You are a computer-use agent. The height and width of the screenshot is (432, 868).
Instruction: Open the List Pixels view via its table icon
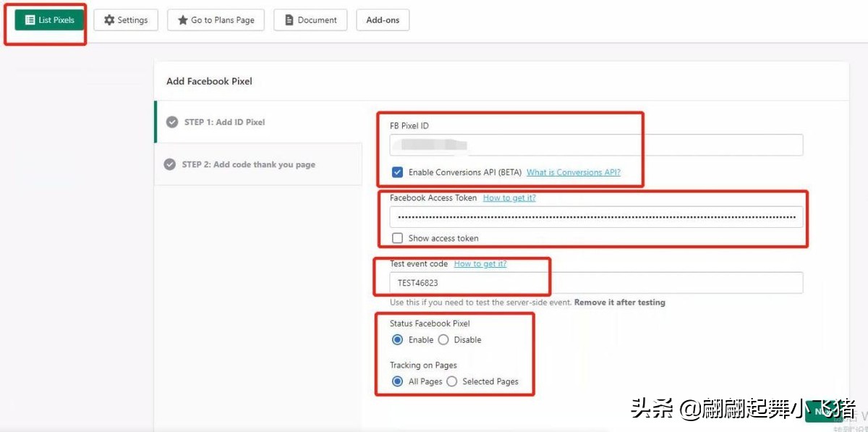point(30,20)
